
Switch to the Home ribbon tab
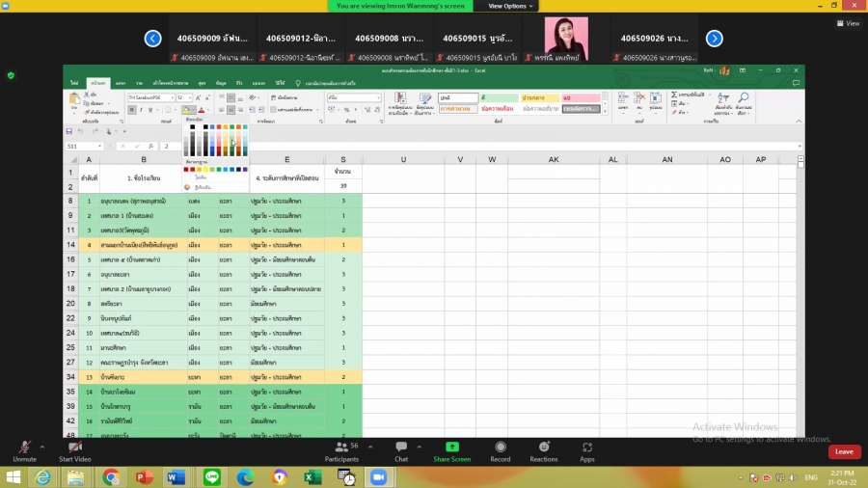coord(97,84)
